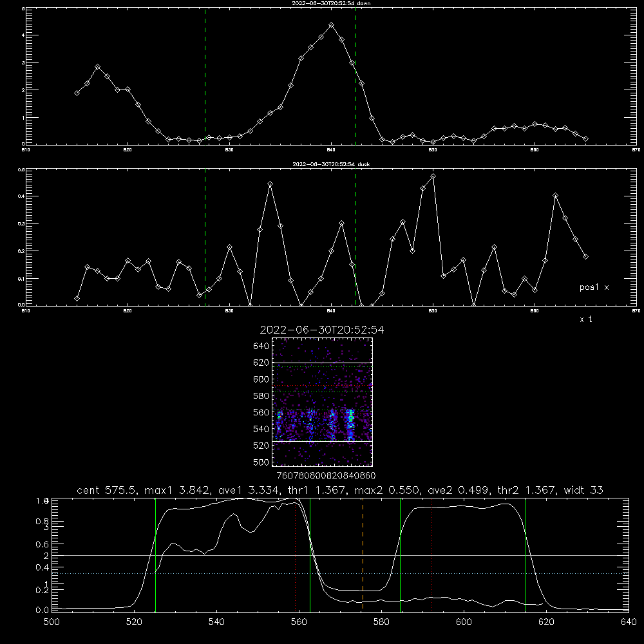Image resolution: width=644 pixels, height=644 pixels.
Task: Select the dusk plot peak marker near 862
Action: [555, 196]
